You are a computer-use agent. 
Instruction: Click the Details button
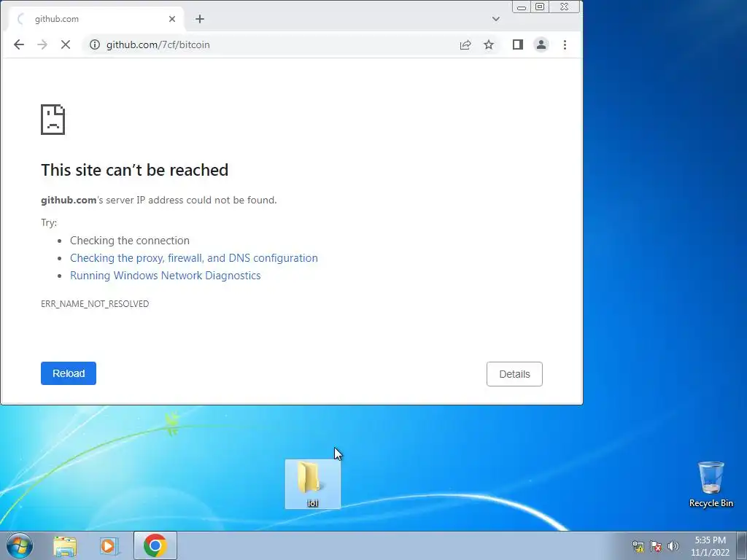514,374
